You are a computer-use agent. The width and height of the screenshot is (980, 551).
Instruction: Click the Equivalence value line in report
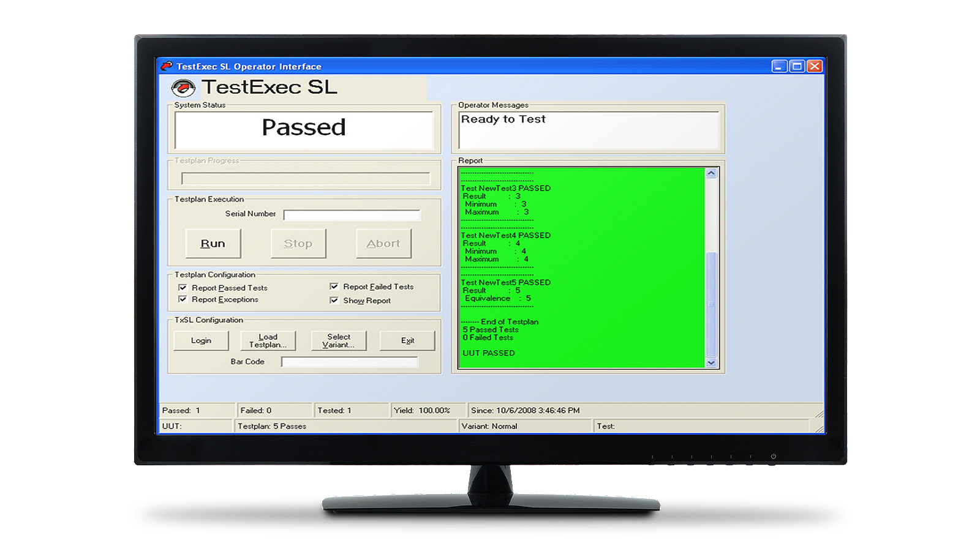point(498,299)
